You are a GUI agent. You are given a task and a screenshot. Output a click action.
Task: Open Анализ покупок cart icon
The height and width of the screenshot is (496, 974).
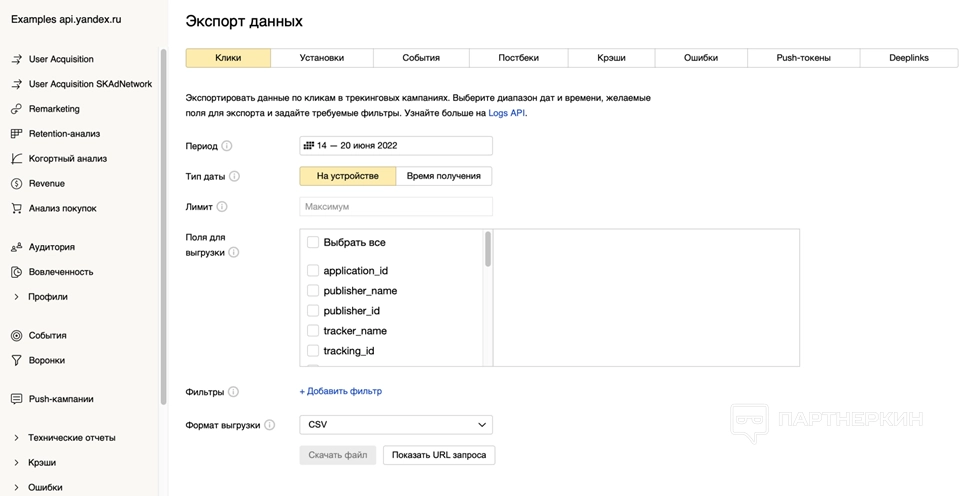[16, 209]
